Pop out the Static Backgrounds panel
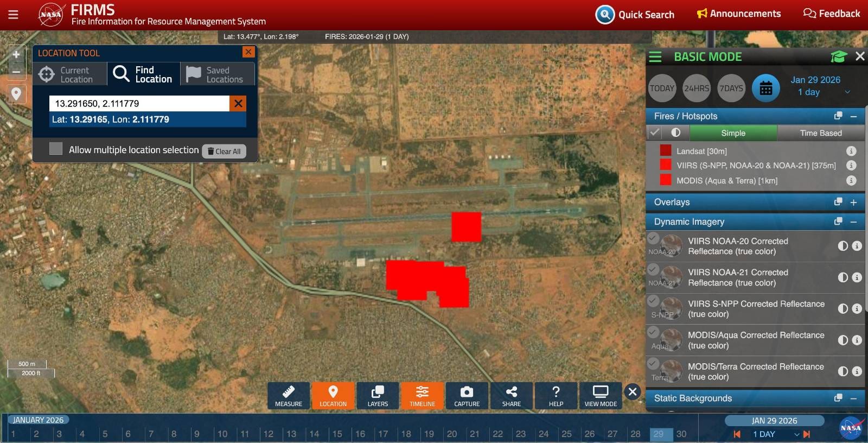 (x=838, y=398)
